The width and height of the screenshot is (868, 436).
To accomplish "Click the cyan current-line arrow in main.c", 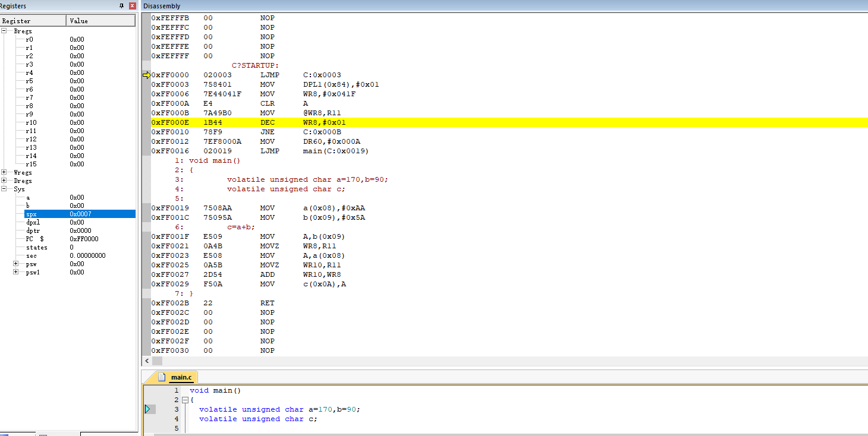I will [147, 409].
